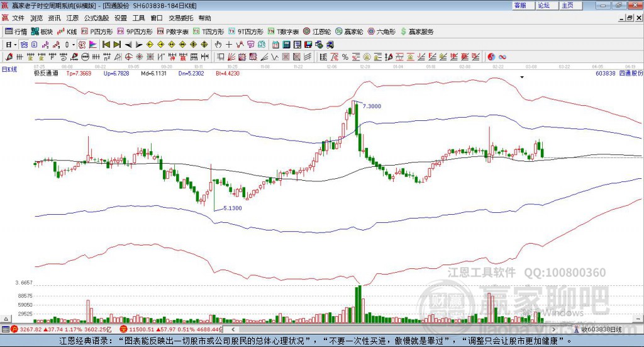The height and width of the screenshot is (347, 644).
Task: Open the P四方形 tool
Action: pos(97,31)
